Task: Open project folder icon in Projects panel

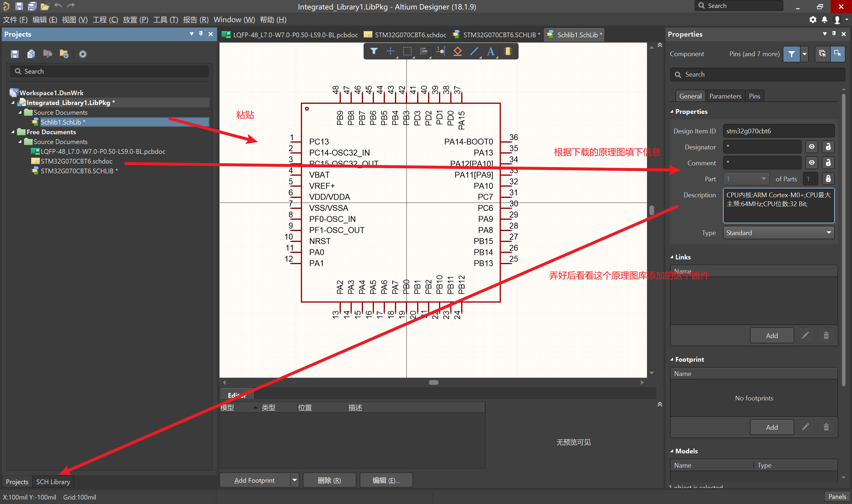Action: point(64,54)
